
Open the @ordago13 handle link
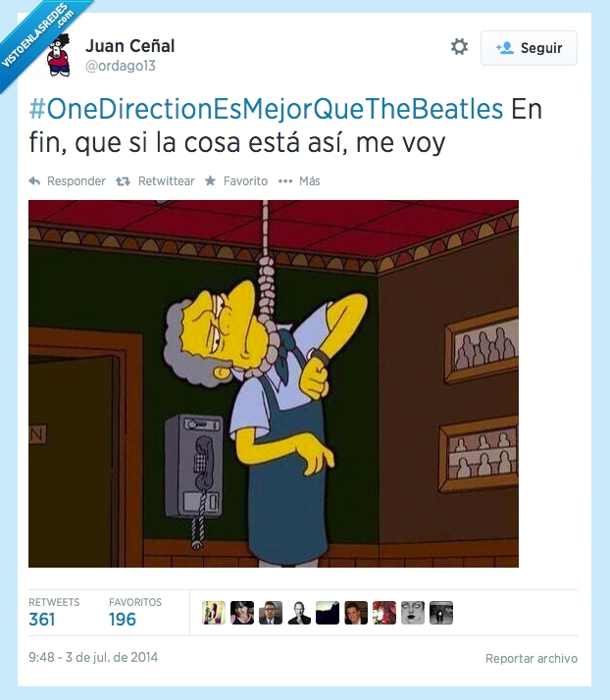[121, 66]
